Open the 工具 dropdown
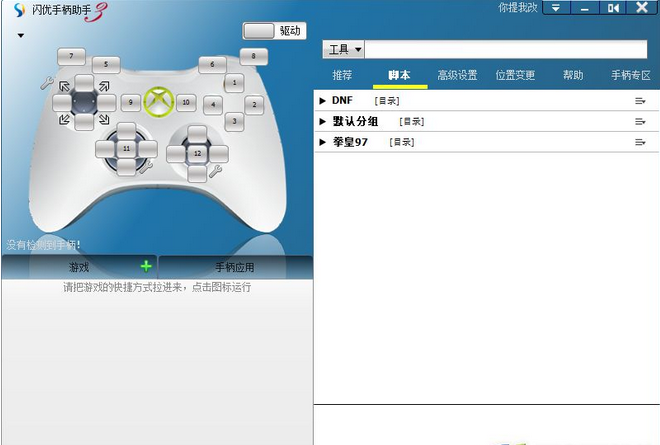The height and width of the screenshot is (445, 660). pyautogui.click(x=344, y=50)
